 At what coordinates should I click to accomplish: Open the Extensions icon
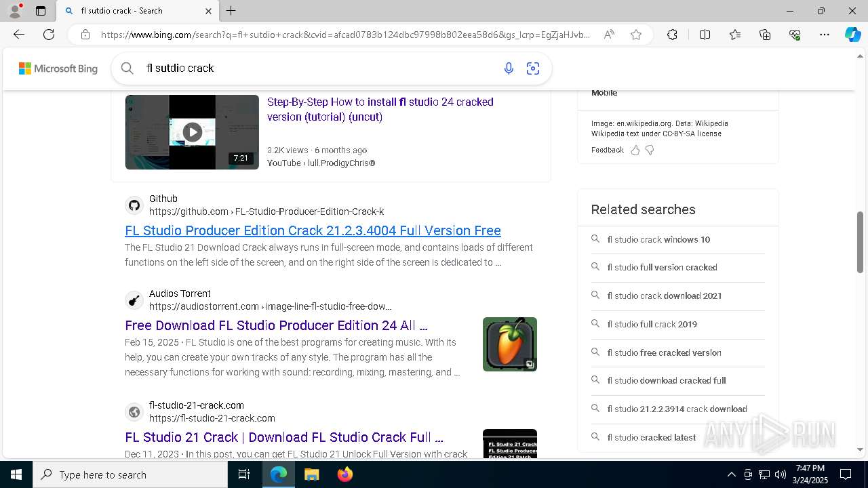tap(672, 35)
